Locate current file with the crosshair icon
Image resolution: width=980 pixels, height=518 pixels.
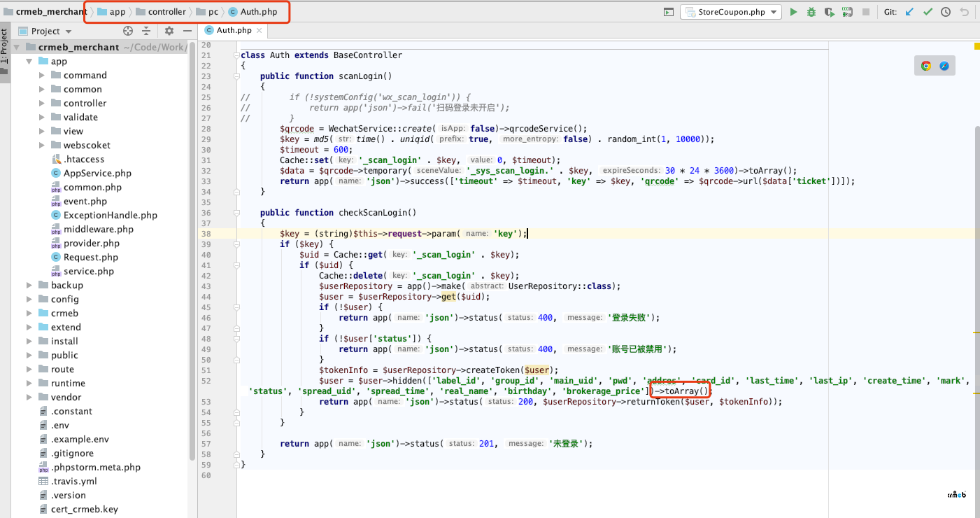tap(128, 31)
